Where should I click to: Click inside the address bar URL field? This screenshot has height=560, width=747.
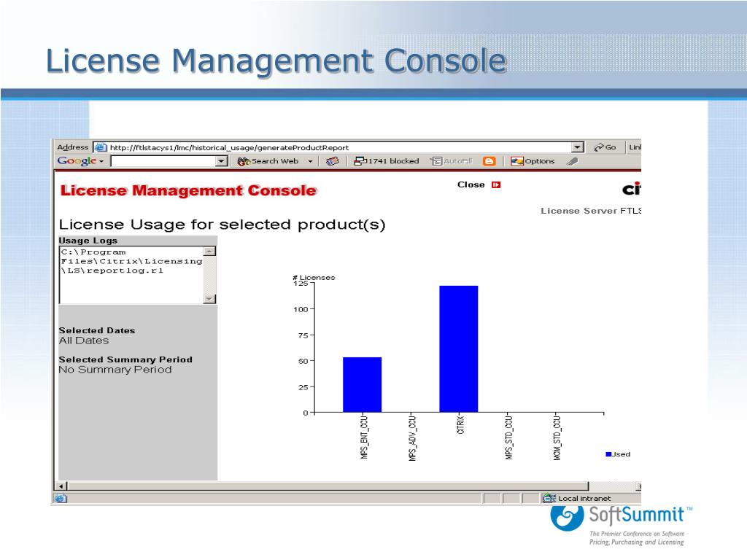tap(340, 147)
